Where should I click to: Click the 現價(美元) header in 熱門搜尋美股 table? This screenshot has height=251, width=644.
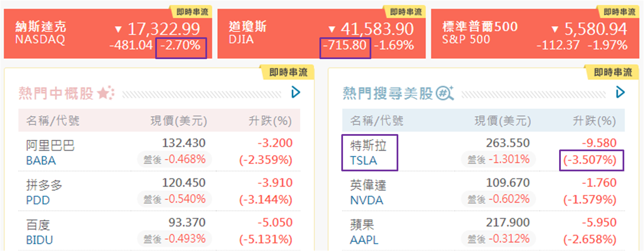pos(503,121)
